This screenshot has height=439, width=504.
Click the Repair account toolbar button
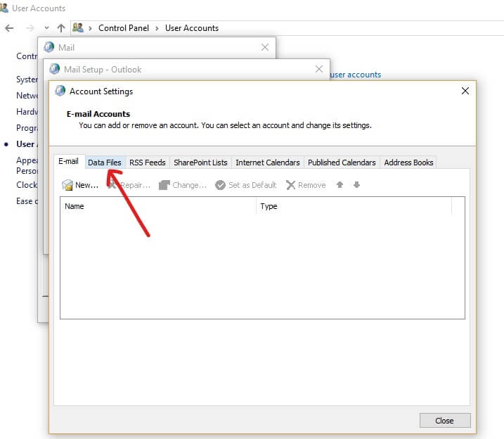click(130, 185)
